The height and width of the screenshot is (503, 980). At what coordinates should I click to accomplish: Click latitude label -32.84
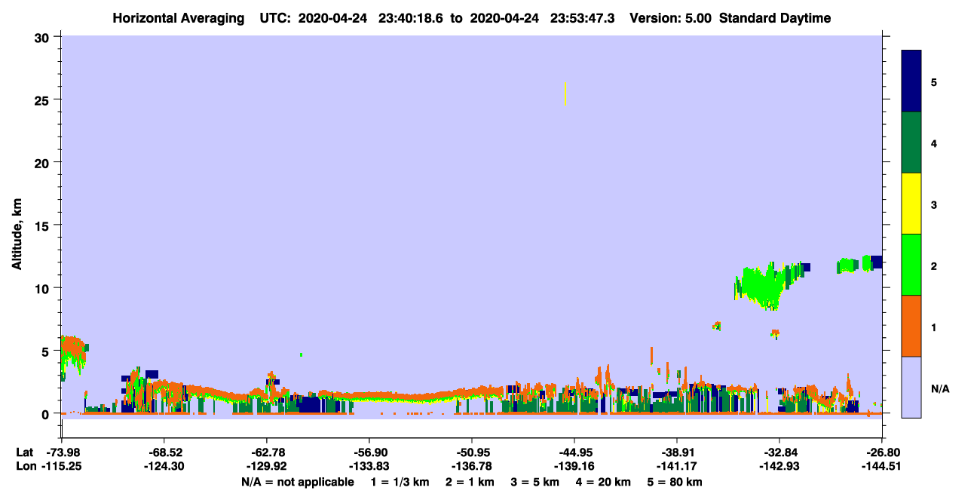click(x=779, y=452)
